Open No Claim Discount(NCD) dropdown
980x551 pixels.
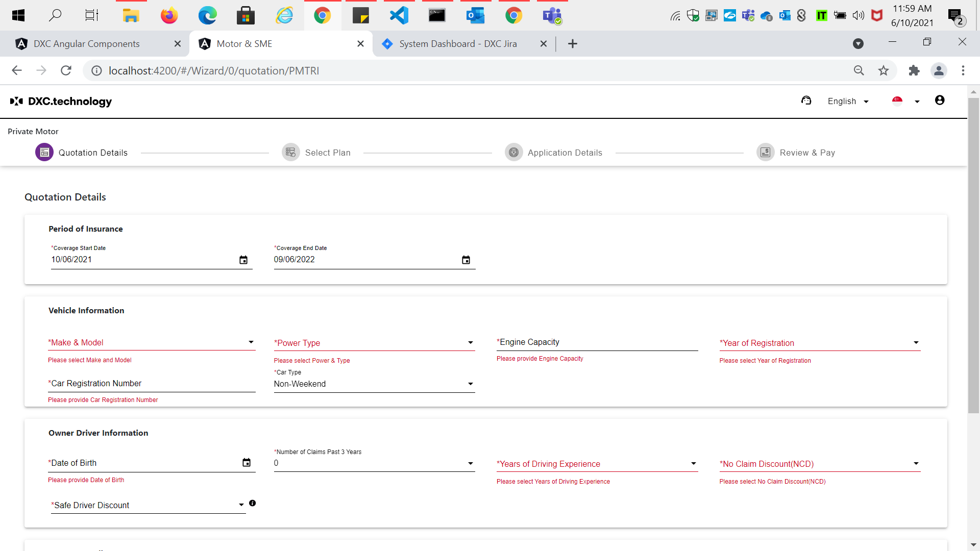click(916, 464)
